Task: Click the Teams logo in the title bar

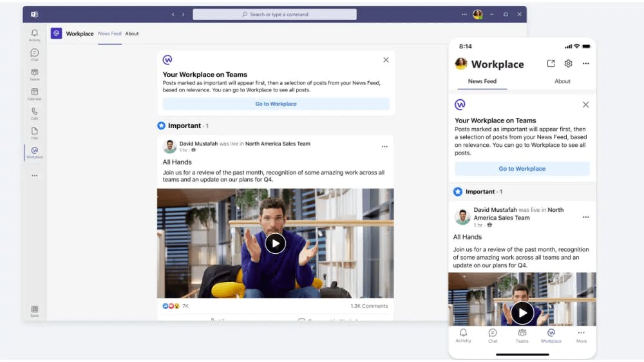Action: click(x=35, y=14)
